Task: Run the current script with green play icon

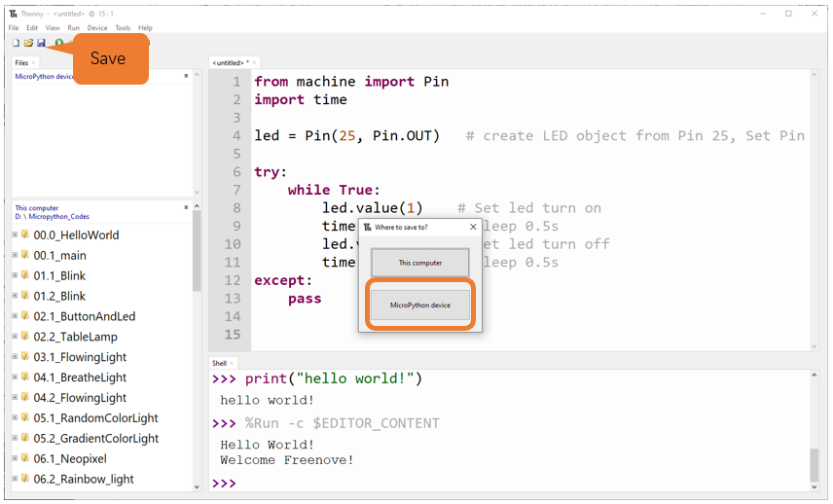Action: pyautogui.click(x=59, y=43)
